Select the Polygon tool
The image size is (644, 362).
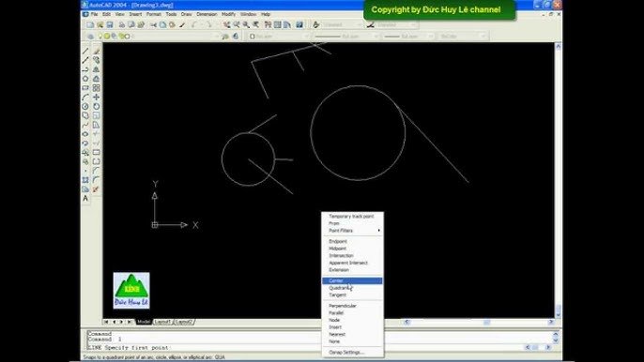(x=85, y=79)
